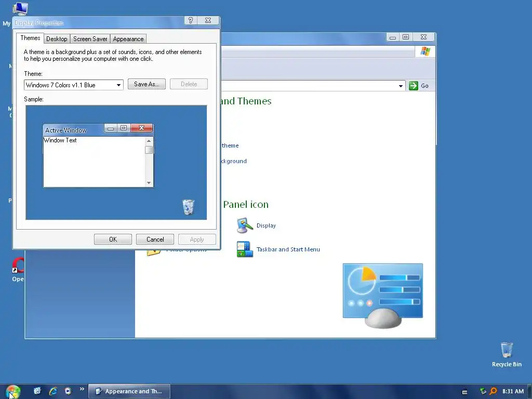Viewport: 532px width, 399px height.
Task: Click the disabled Apply button
Action: coord(197,239)
